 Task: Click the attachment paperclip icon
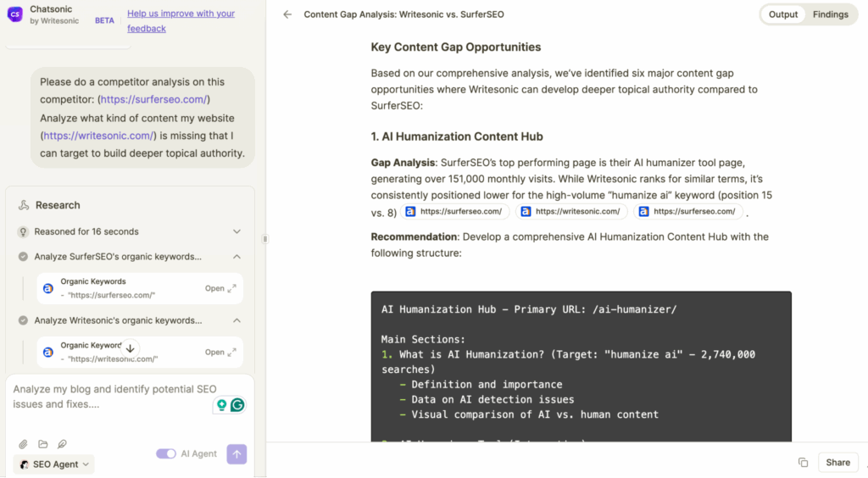pos(23,444)
